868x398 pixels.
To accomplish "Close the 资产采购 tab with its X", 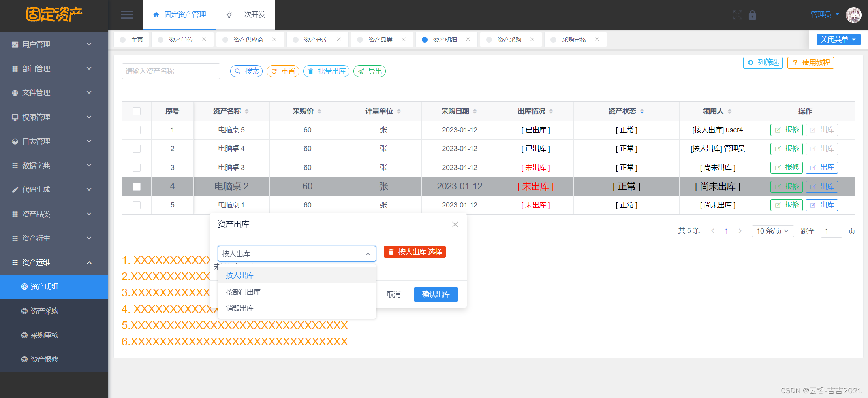I will pos(532,39).
